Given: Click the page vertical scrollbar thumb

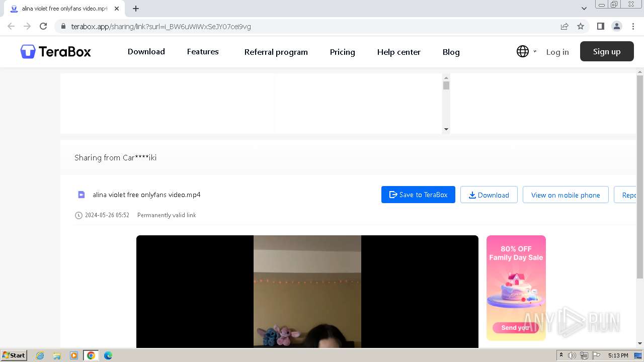Looking at the screenshot, I should click(640, 176).
